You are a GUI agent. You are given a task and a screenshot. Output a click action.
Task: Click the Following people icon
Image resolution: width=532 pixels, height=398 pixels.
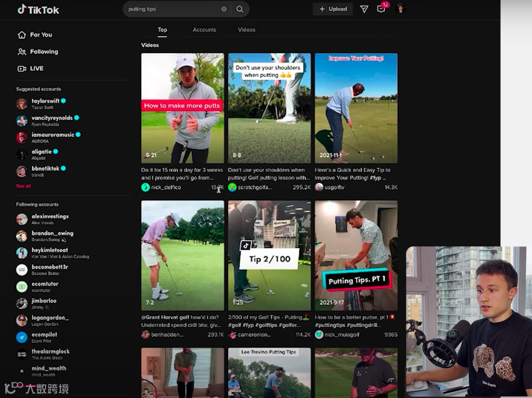22,52
